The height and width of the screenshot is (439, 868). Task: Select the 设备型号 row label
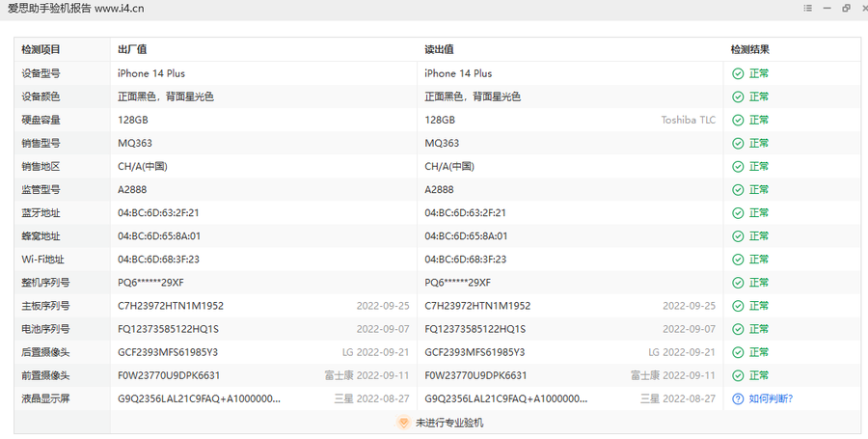41,73
